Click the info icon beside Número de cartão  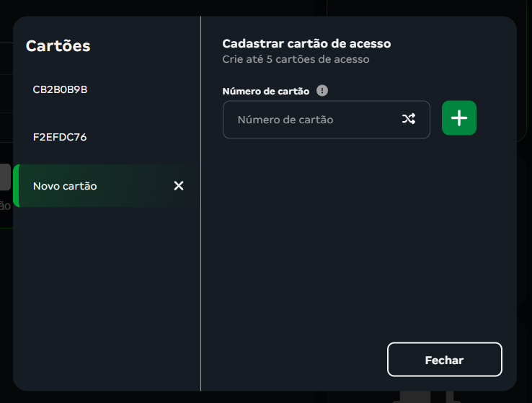tap(322, 91)
